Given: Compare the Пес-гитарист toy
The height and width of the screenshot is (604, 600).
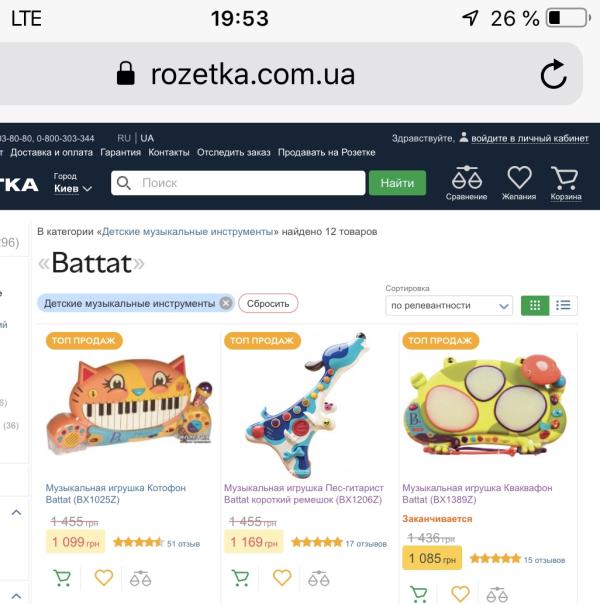Looking at the screenshot, I should pos(319,578).
